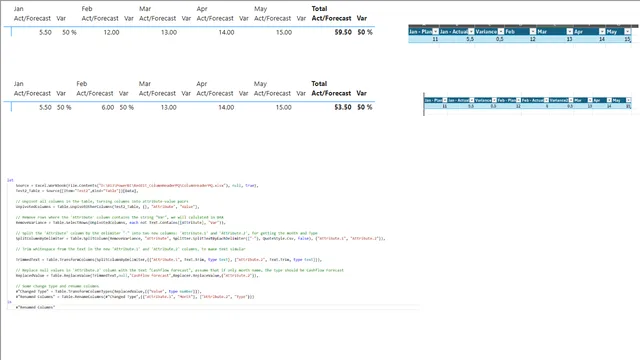Click the 59.50 total Act/Forecast value

pos(343,32)
